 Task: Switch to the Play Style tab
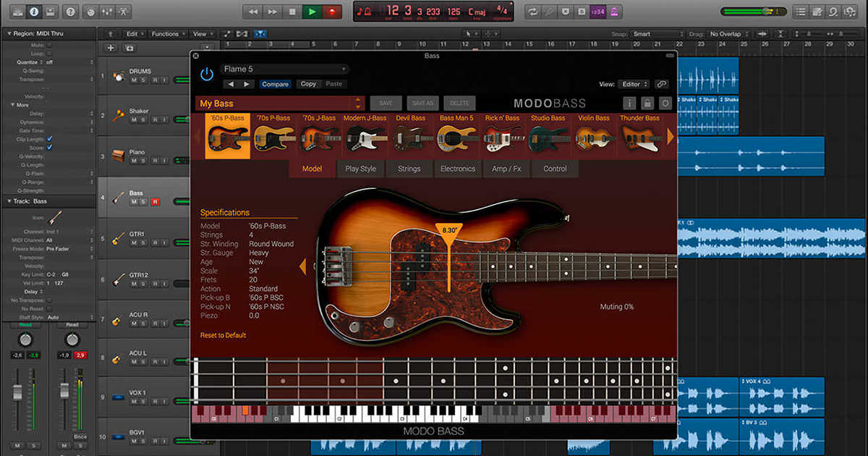360,169
